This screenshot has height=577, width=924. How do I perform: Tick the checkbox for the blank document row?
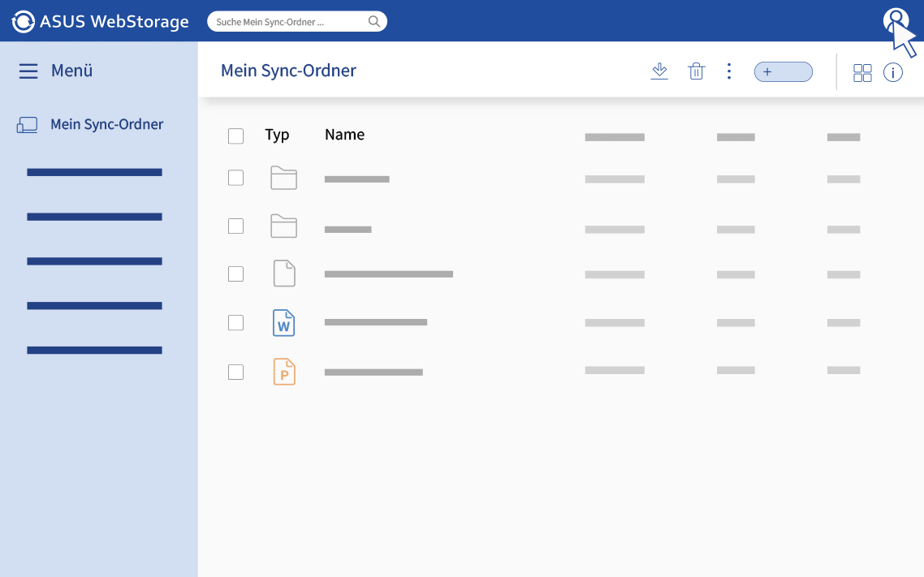[235, 273]
